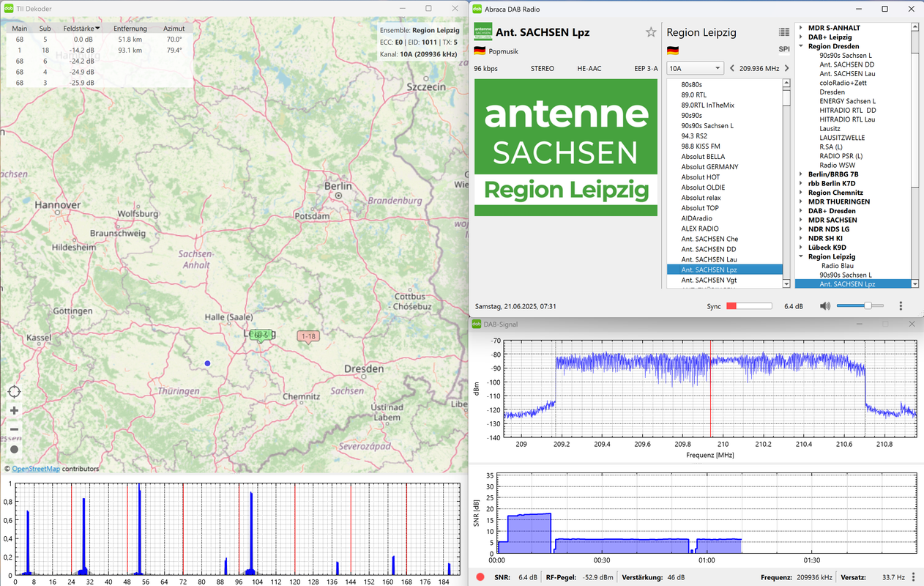Viewport: 924px width, 586px height.
Task: Select Radio Blau under Region Leipzig
Action: (838, 266)
